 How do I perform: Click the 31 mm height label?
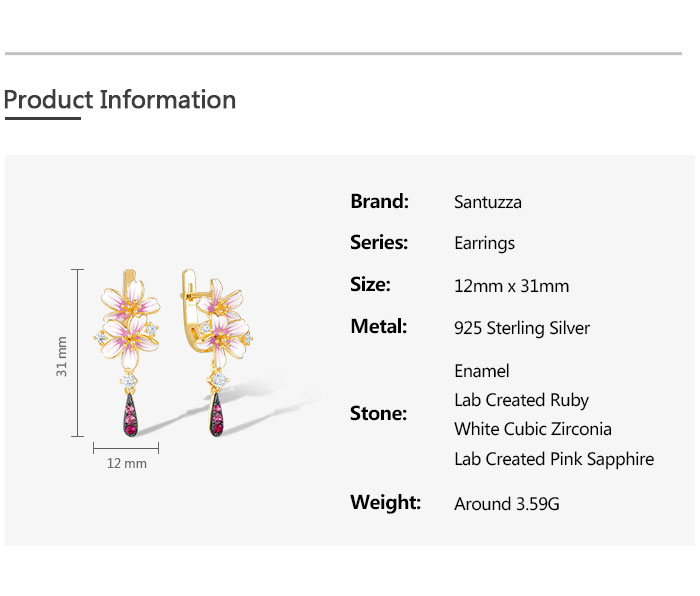[62, 356]
